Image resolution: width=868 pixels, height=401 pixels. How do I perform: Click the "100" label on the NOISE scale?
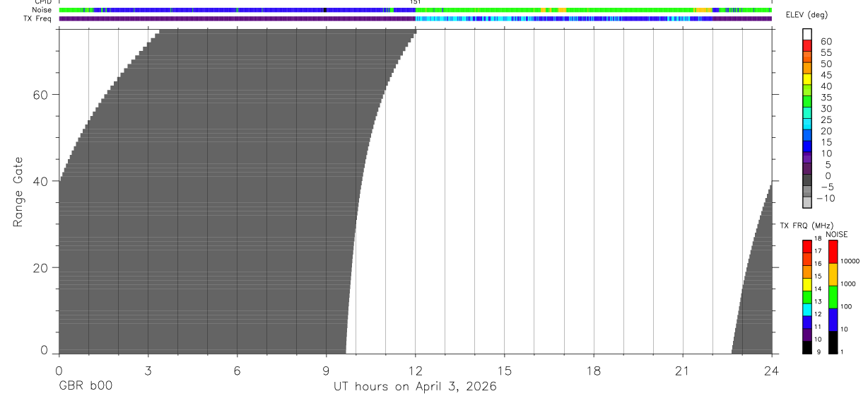tap(847, 306)
